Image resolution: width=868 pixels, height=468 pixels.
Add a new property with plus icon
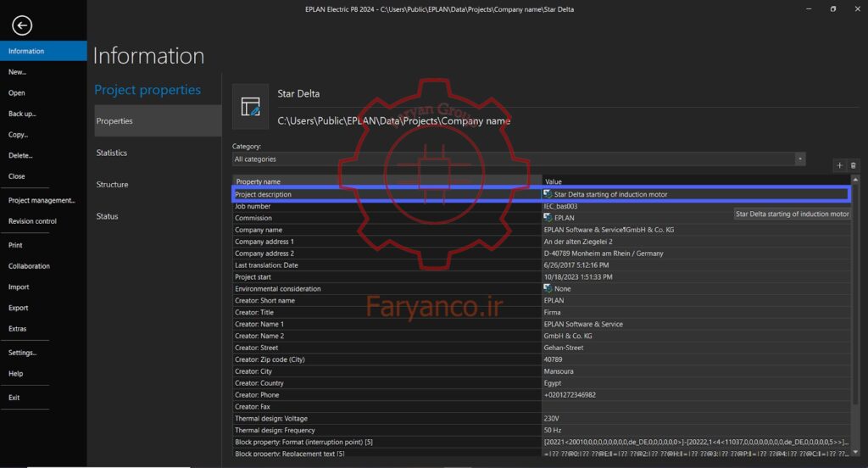tap(839, 165)
